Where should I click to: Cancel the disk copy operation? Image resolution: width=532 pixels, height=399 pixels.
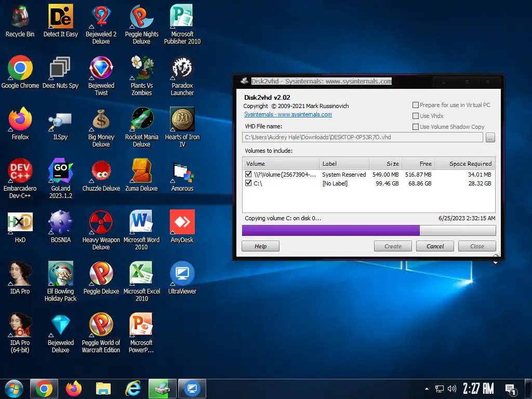point(435,246)
